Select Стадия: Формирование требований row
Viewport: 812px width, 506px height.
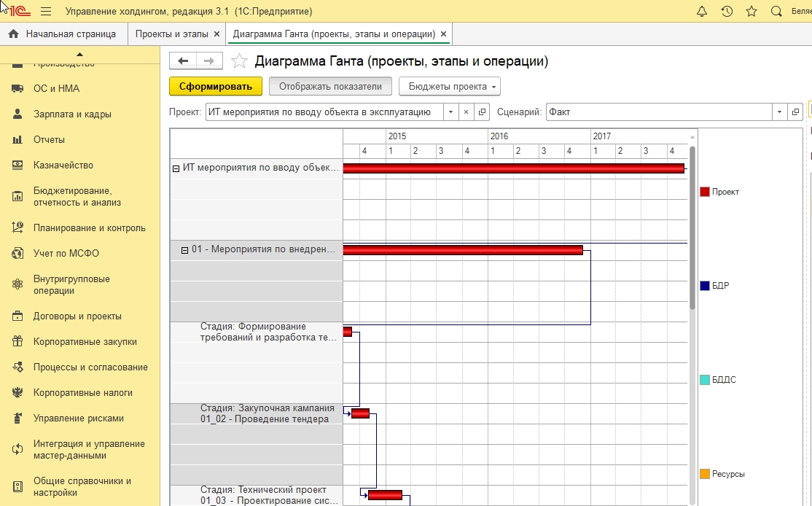coord(257,332)
